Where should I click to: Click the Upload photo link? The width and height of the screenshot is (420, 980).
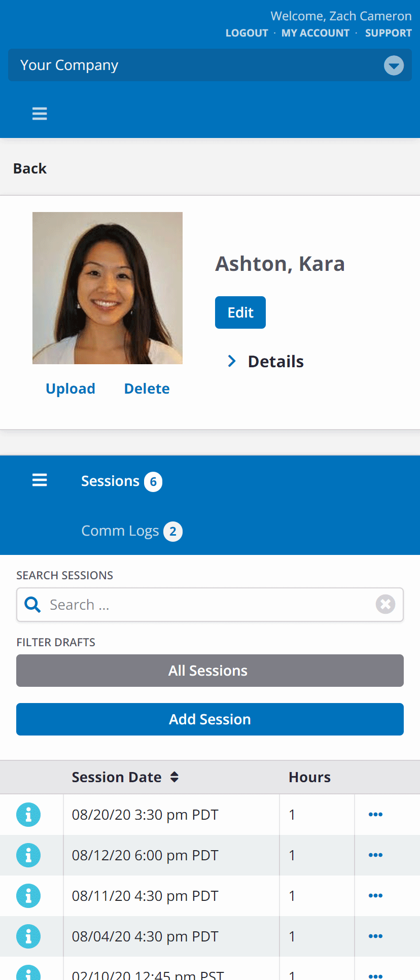(x=71, y=389)
